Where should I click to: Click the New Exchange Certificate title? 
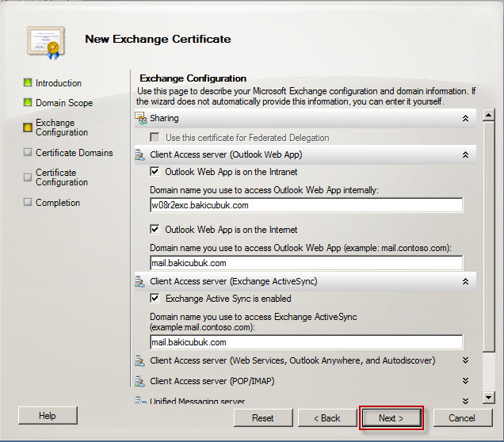(x=158, y=39)
